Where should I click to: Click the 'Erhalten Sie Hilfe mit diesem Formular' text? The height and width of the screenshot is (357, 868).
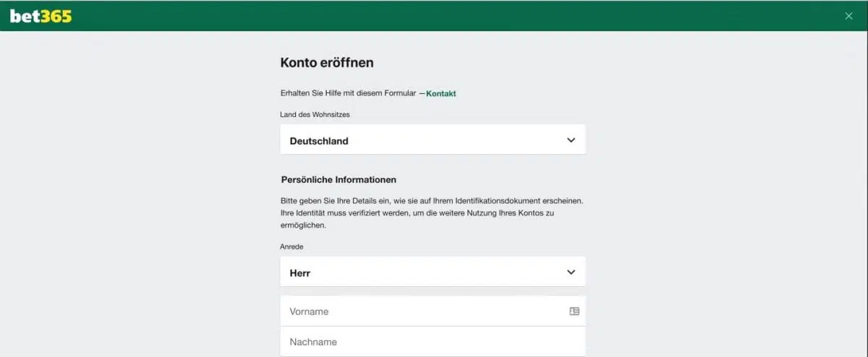coord(348,93)
